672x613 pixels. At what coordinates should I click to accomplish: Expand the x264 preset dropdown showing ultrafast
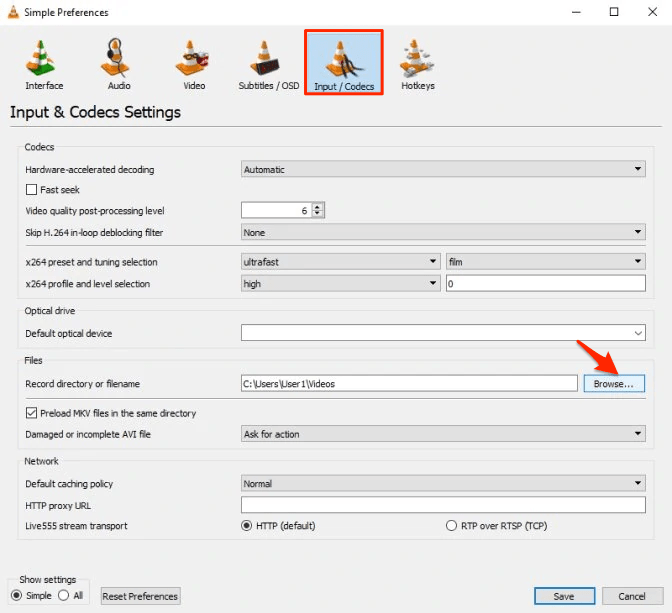coord(340,261)
